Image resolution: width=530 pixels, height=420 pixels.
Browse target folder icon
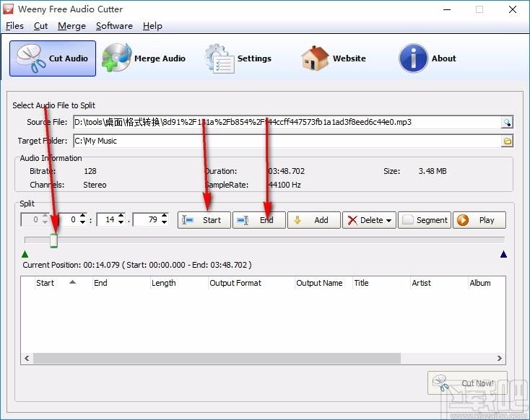pyautogui.click(x=507, y=141)
